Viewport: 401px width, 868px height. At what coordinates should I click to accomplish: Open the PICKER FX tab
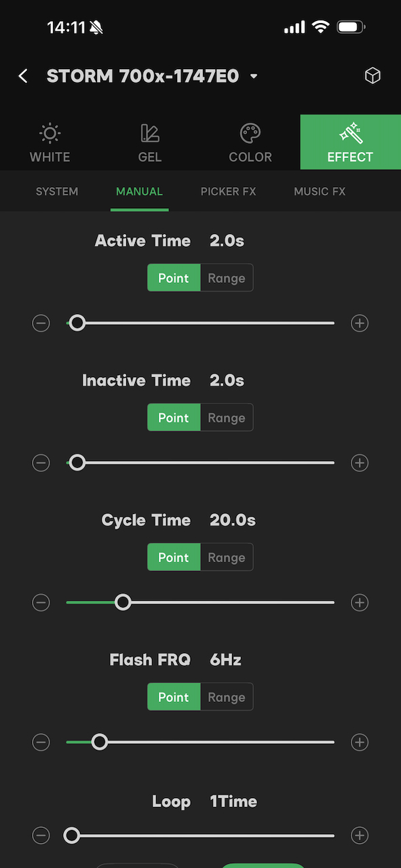pos(228,191)
